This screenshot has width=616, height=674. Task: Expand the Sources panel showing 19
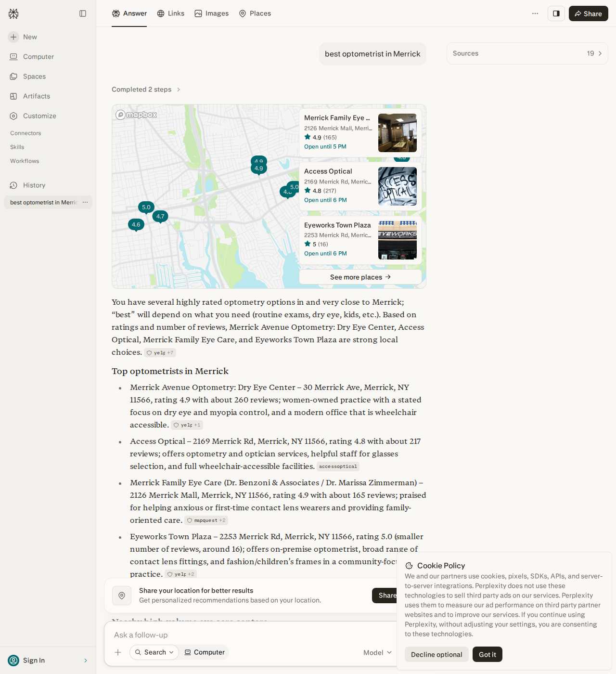point(527,53)
